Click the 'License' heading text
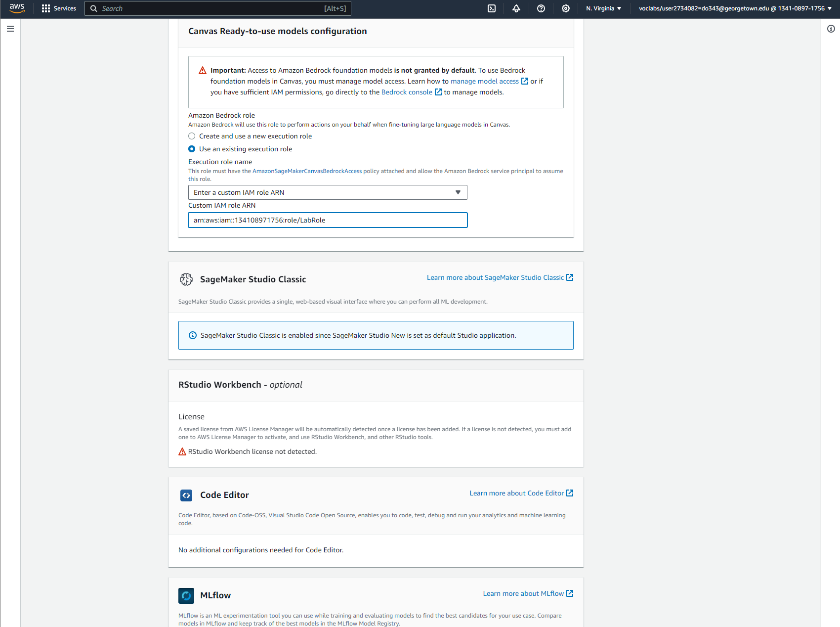The image size is (840, 627). point(191,417)
